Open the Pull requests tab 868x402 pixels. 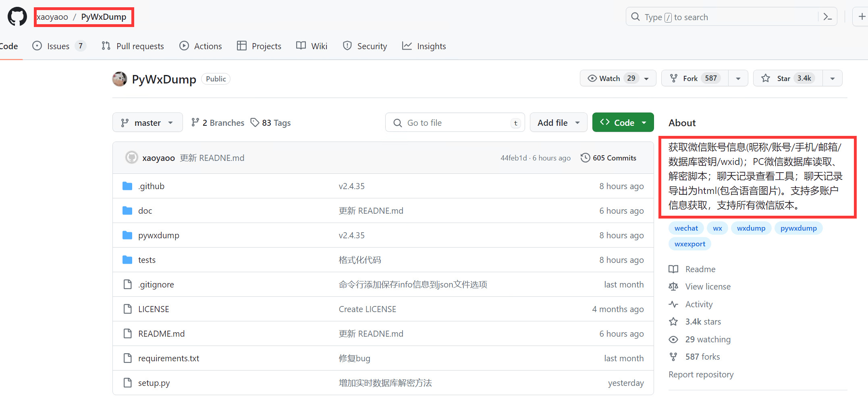tap(133, 46)
